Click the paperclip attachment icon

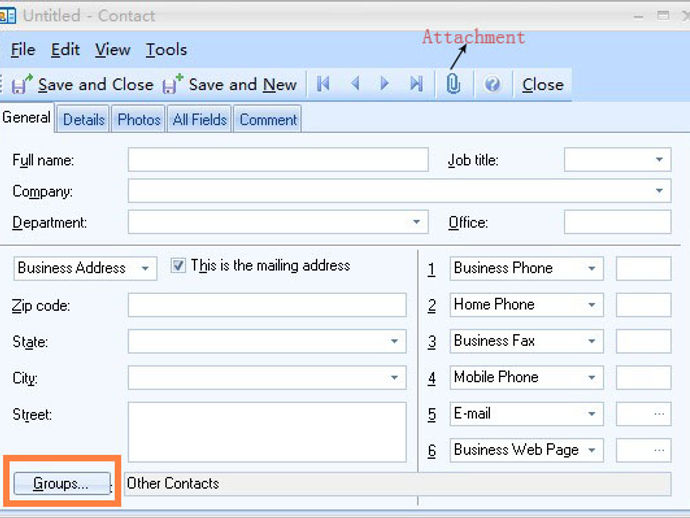point(453,84)
